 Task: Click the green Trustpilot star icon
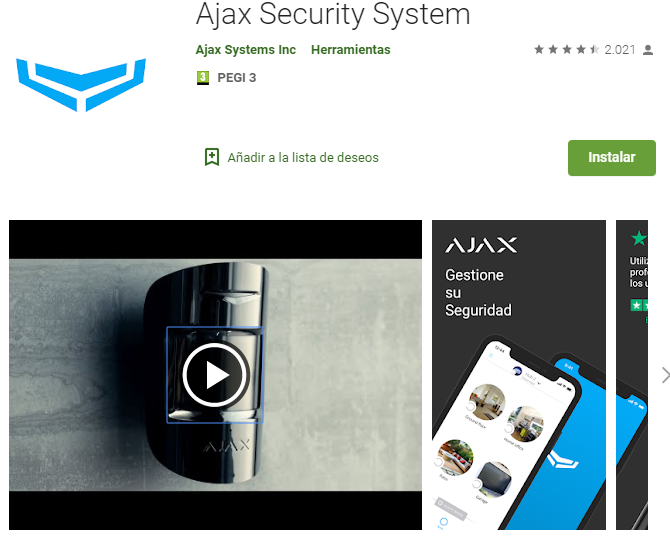[x=639, y=238]
